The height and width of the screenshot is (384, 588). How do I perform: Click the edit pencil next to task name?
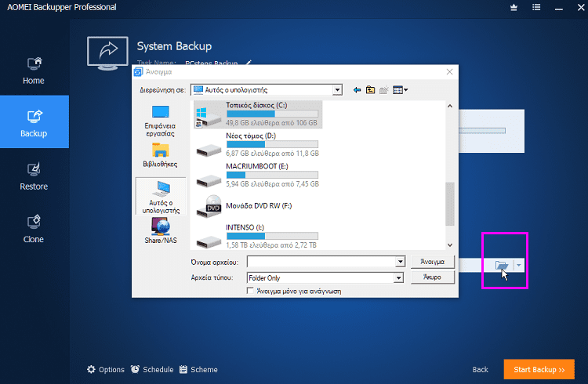pyautogui.click(x=249, y=63)
